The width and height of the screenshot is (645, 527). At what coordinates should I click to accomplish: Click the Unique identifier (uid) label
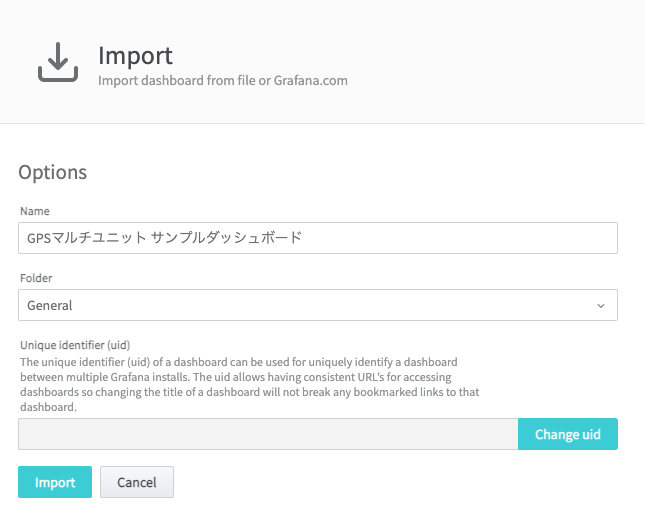(75, 345)
